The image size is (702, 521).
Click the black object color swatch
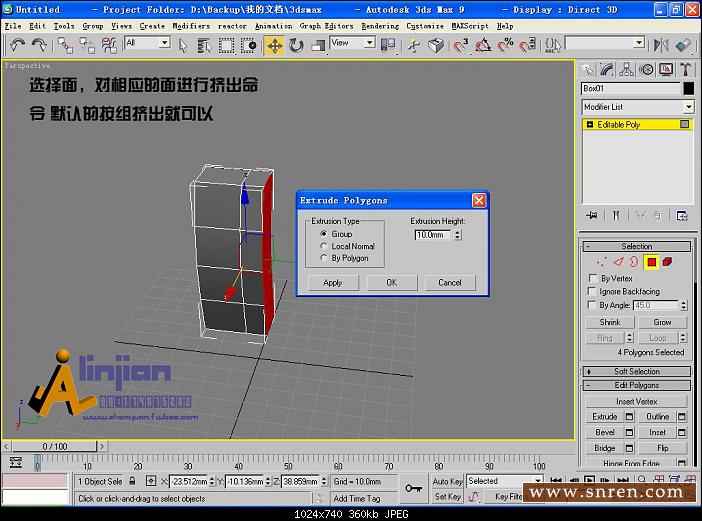(689, 89)
